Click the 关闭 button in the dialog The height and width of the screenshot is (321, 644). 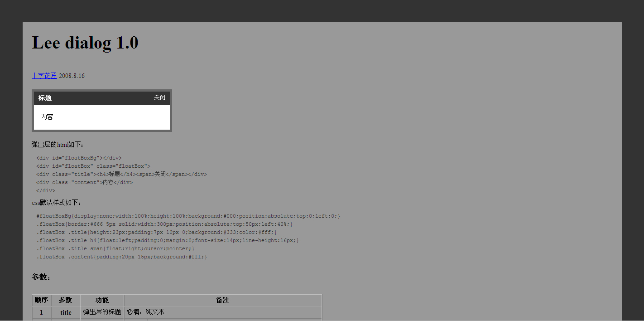[159, 97]
